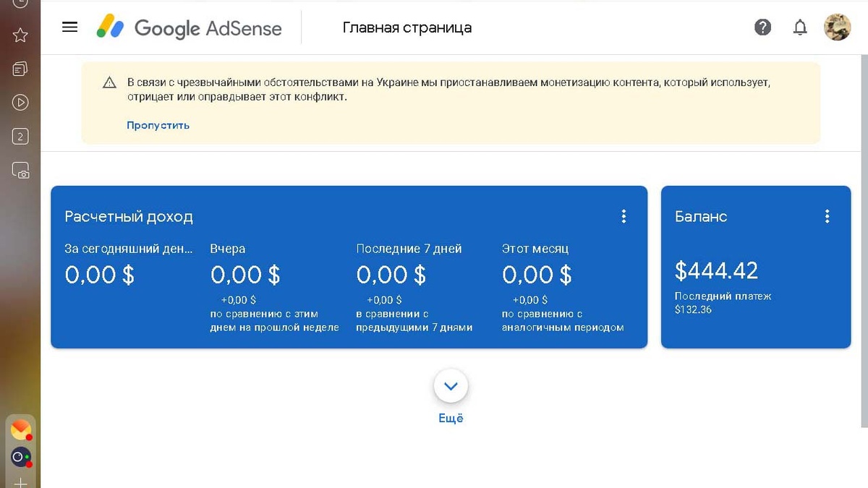Open the AdSense navigation menu
Image resolution: width=868 pixels, height=488 pixels.
pyautogui.click(x=69, y=27)
